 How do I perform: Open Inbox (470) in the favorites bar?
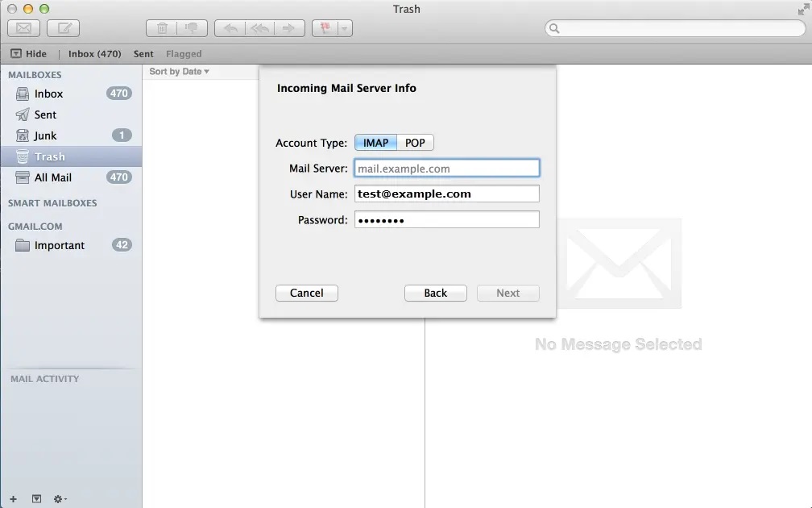94,54
